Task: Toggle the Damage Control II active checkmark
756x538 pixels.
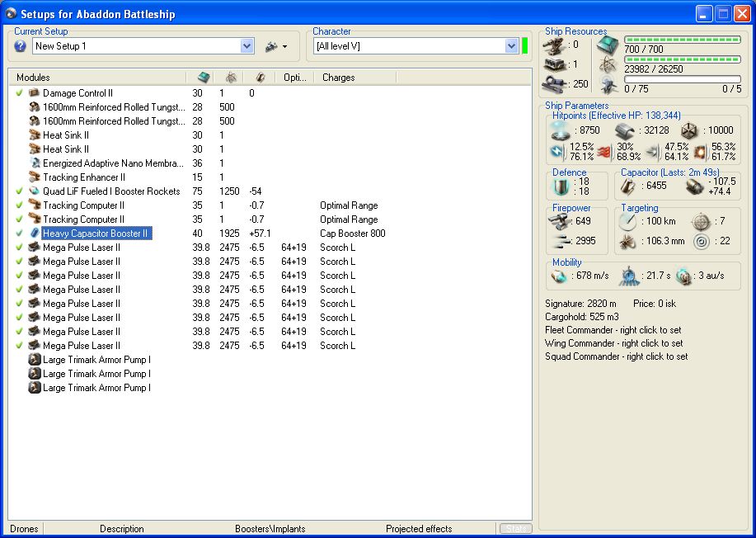Action: (x=19, y=93)
